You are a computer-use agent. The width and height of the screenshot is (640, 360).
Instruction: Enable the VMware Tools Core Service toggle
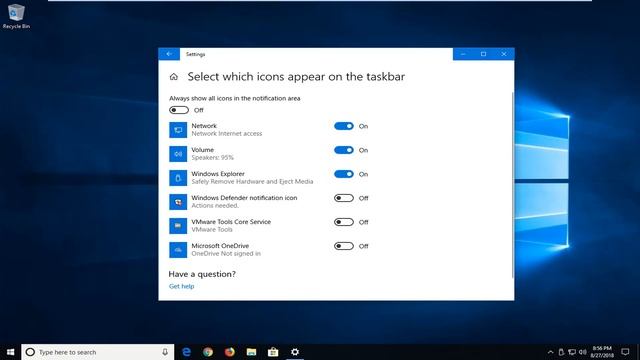pyautogui.click(x=344, y=222)
